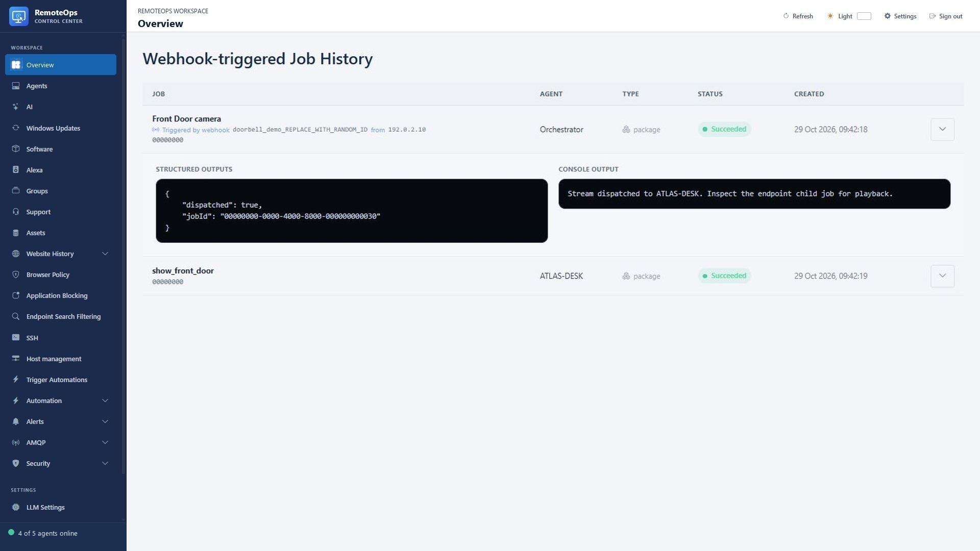Click the Windows Updates refresh icon
Screen dimensions: 980x551
tap(16, 128)
